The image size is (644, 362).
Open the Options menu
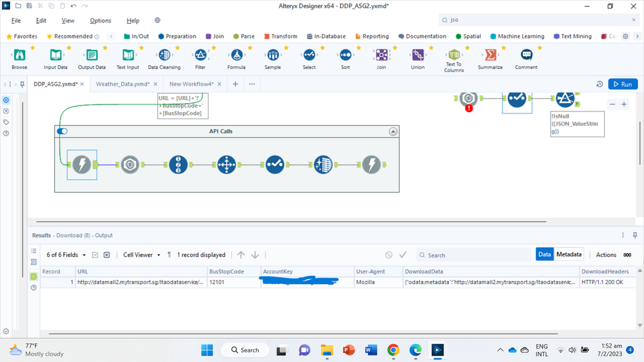[x=100, y=21]
